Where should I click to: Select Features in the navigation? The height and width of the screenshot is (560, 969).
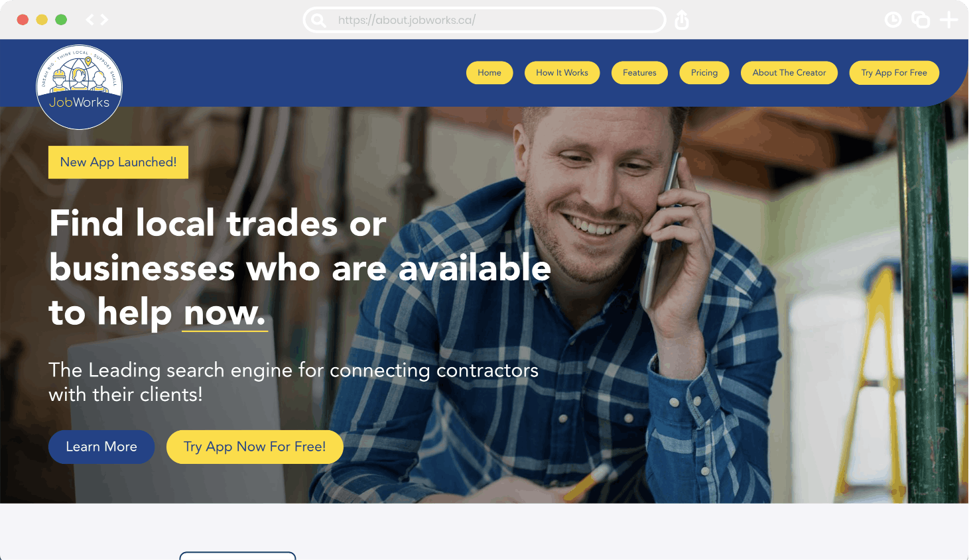tap(639, 73)
